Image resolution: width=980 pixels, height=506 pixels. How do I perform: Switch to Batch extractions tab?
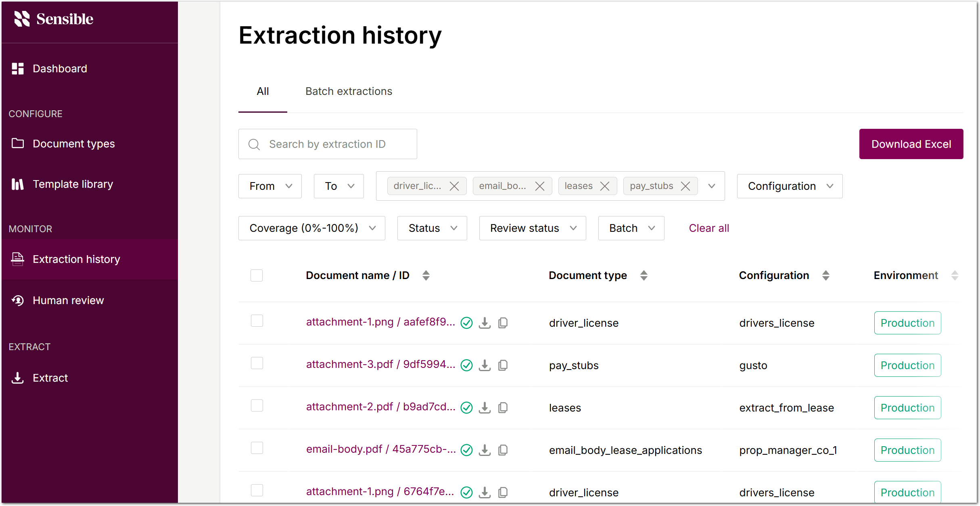(349, 91)
